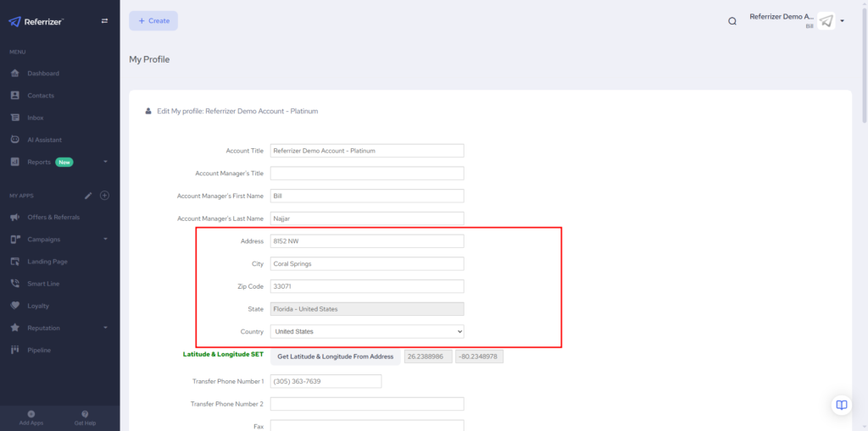This screenshot has height=431, width=868.
Task: Click the Address input field
Action: (x=366, y=241)
